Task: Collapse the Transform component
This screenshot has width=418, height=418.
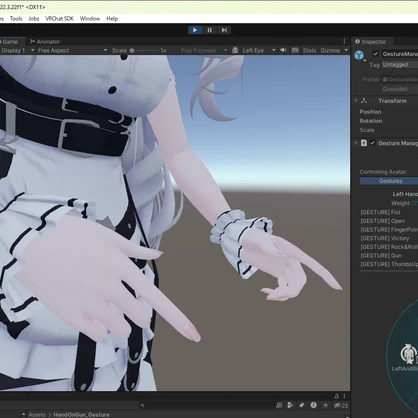Action: tap(356, 101)
